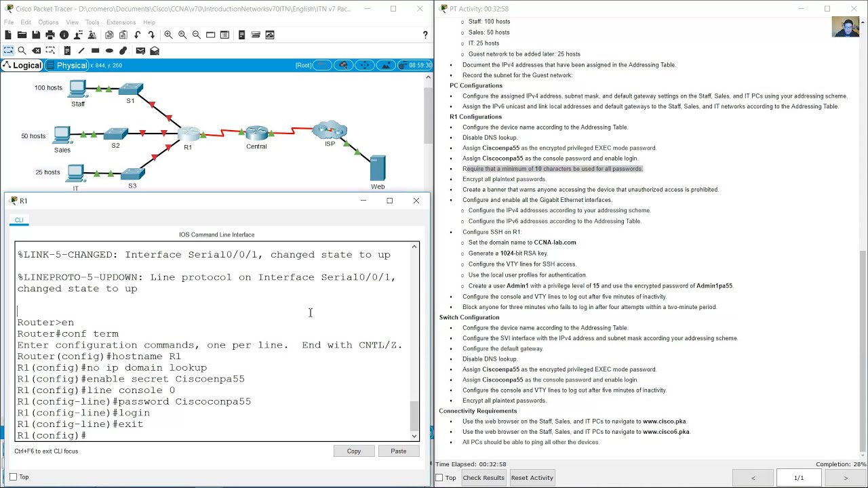Click the Web server device
868x488 pixels.
point(378,168)
